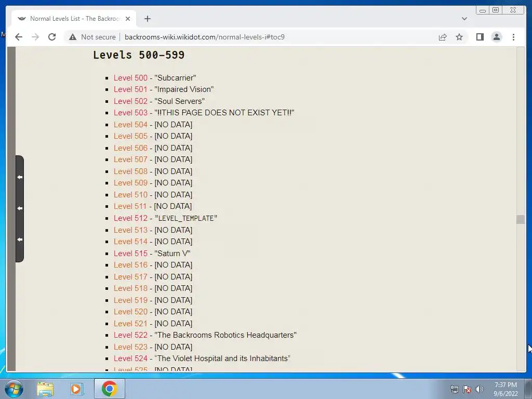532x399 pixels.
Task: Click "The Backrooms Robotics Headquarters" text
Action: point(225,335)
